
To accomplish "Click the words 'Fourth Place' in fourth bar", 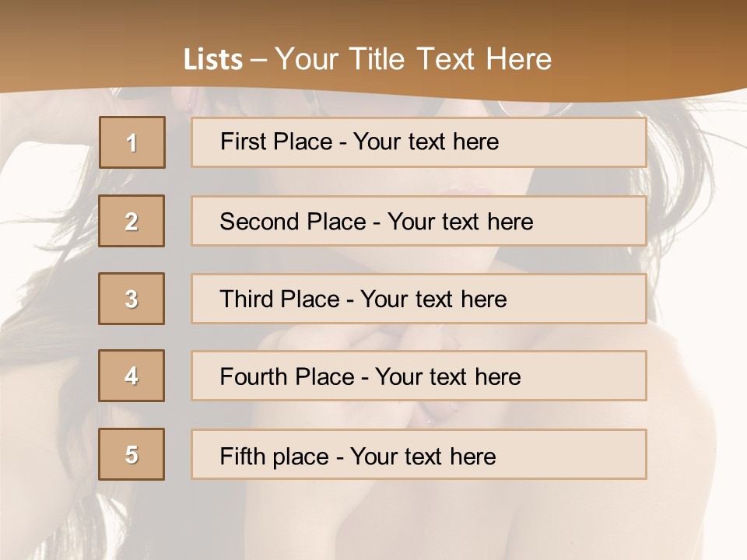I will pos(287,376).
